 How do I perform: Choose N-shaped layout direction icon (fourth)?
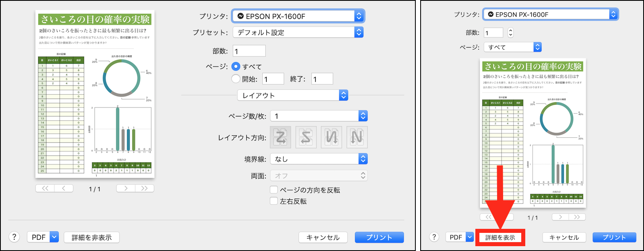point(357,137)
